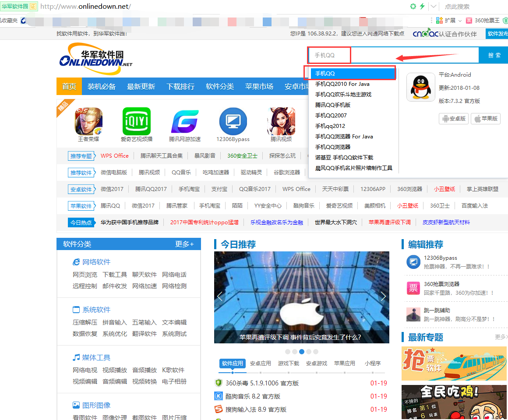The image size is (508, 420).
Task: Click the 媒体工具 music note icon
Action: point(76,357)
